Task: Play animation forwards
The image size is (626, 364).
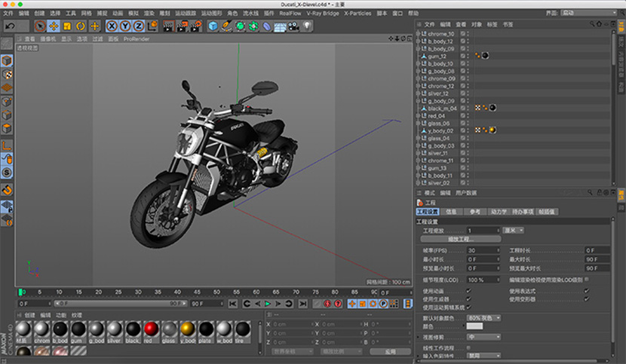Action: [x=268, y=304]
